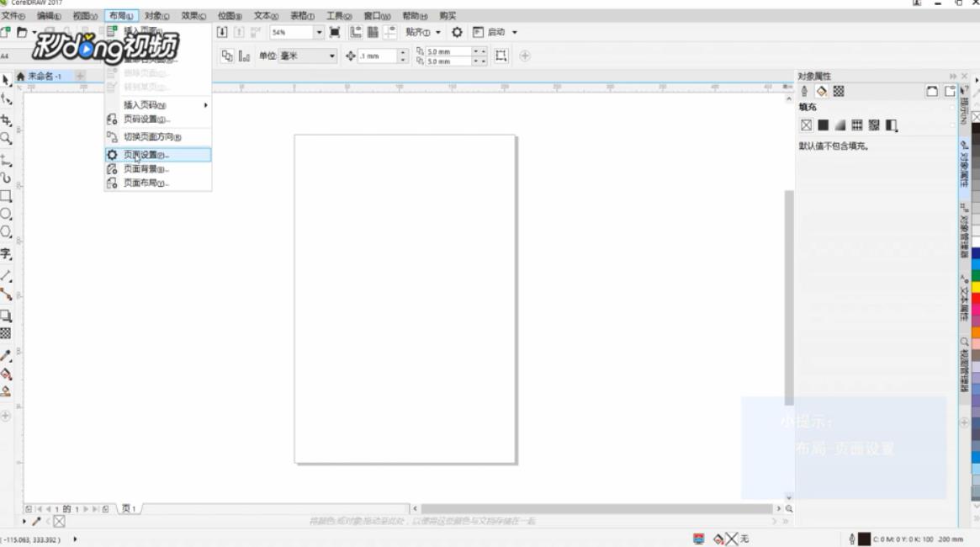This screenshot has height=547, width=980.
Task: Select the Freehand curve tool
Action: pyautogui.click(x=6, y=161)
